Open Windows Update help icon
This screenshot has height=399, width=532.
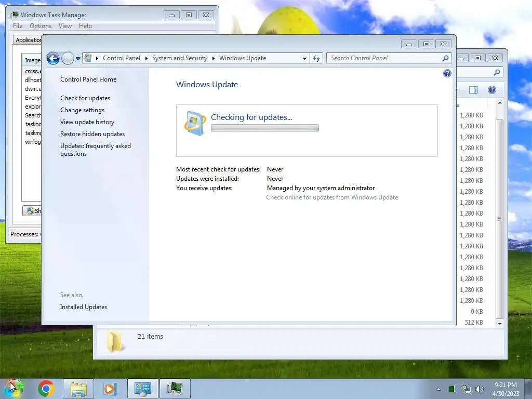pos(447,73)
